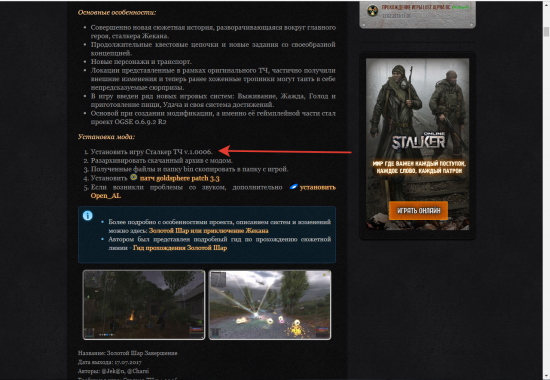550x380 pixels.
Task: Click the round icon before goldsphere patch link
Action: pyautogui.click(x=133, y=178)
